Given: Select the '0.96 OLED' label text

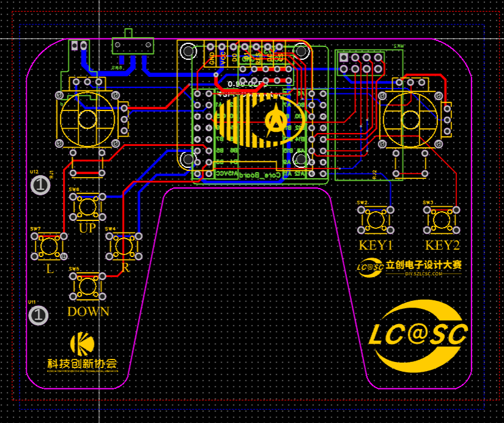Looking at the screenshot, I should [x=247, y=84].
